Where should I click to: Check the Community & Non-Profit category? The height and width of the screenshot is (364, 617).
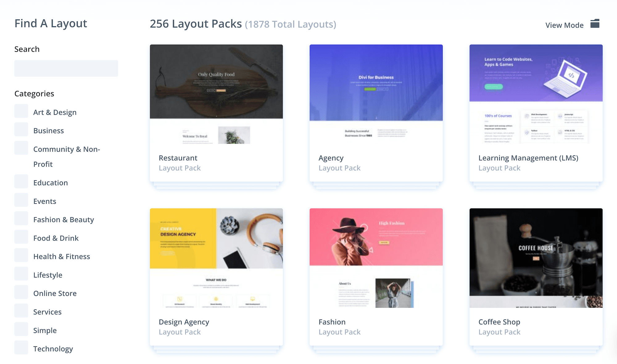pos(21,148)
